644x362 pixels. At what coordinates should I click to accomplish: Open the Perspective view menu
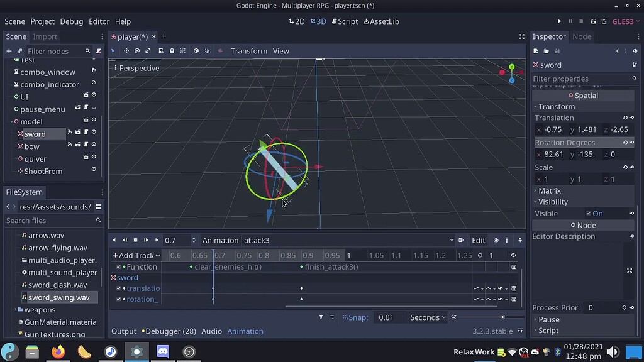(x=136, y=68)
